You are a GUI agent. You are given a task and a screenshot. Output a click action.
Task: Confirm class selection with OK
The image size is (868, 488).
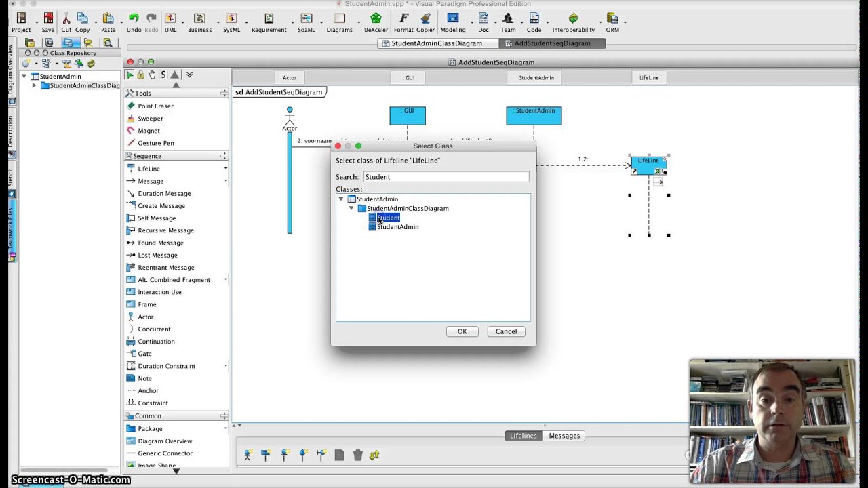tap(462, 331)
